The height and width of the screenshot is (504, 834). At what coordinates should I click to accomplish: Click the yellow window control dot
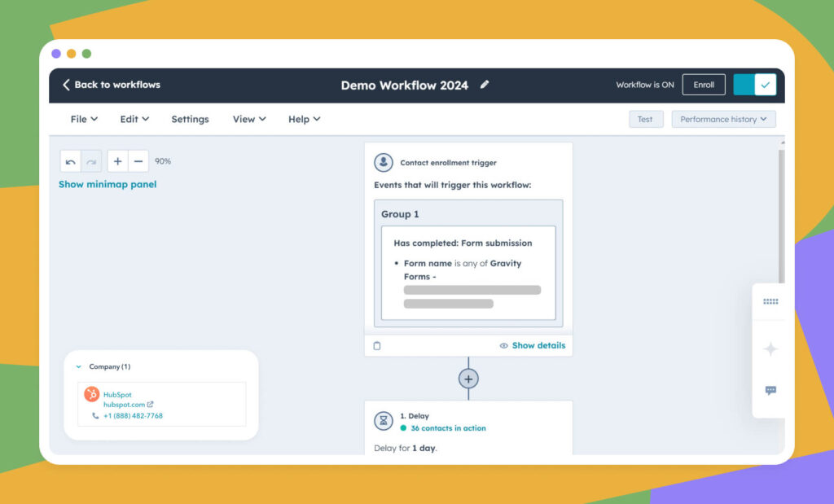(72, 54)
